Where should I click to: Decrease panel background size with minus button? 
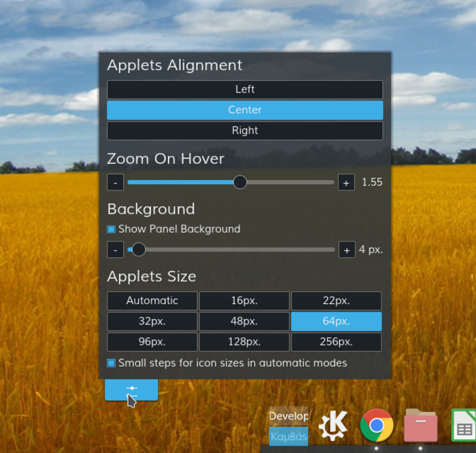(x=116, y=250)
